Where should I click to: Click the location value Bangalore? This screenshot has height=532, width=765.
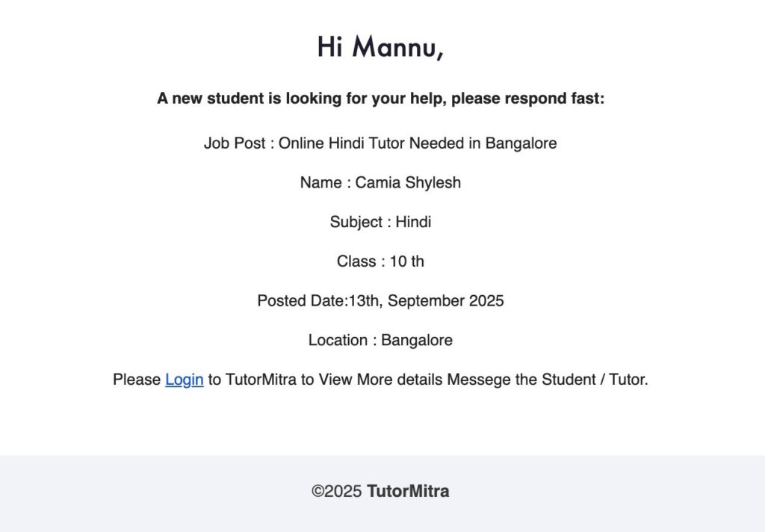click(x=417, y=340)
